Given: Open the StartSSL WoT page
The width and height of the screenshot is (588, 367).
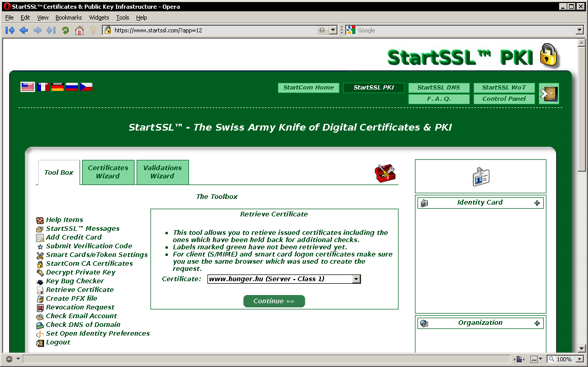Looking at the screenshot, I should [504, 87].
